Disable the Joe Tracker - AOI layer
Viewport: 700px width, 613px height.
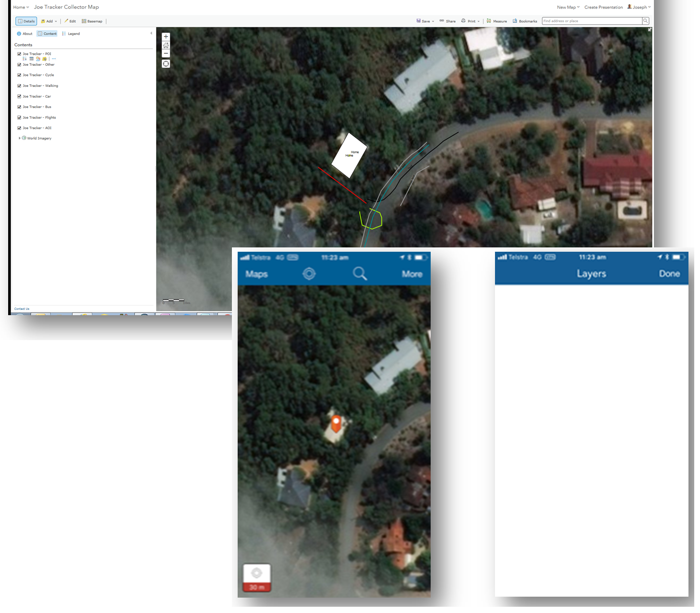click(19, 128)
